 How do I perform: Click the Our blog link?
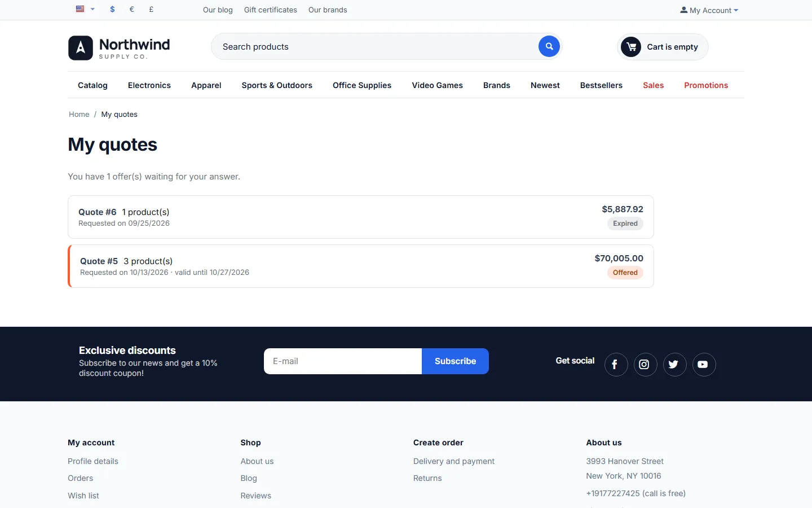tap(218, 10)
